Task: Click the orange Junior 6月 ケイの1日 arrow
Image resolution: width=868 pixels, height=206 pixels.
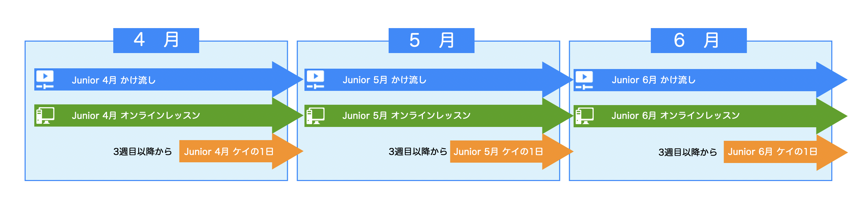Action: click(x=772, y=152)
